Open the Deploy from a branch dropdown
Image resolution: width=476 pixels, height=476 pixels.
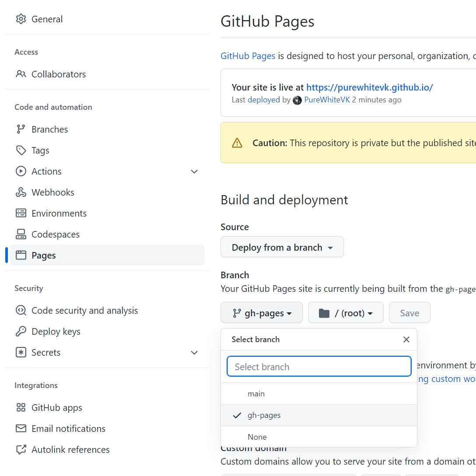pyautogui.click(x=282, y=247)
